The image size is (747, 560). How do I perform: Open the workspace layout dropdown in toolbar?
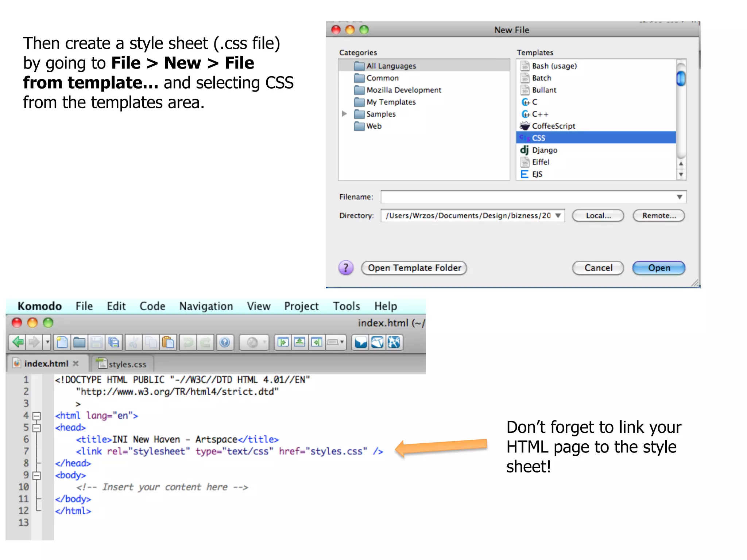coord(336,342)
